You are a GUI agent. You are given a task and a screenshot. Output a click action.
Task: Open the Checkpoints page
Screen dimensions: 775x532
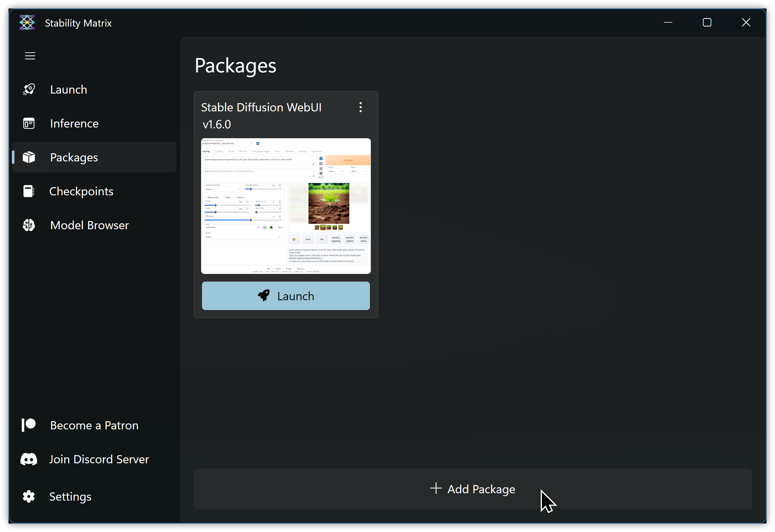click(x=81, y=191)
